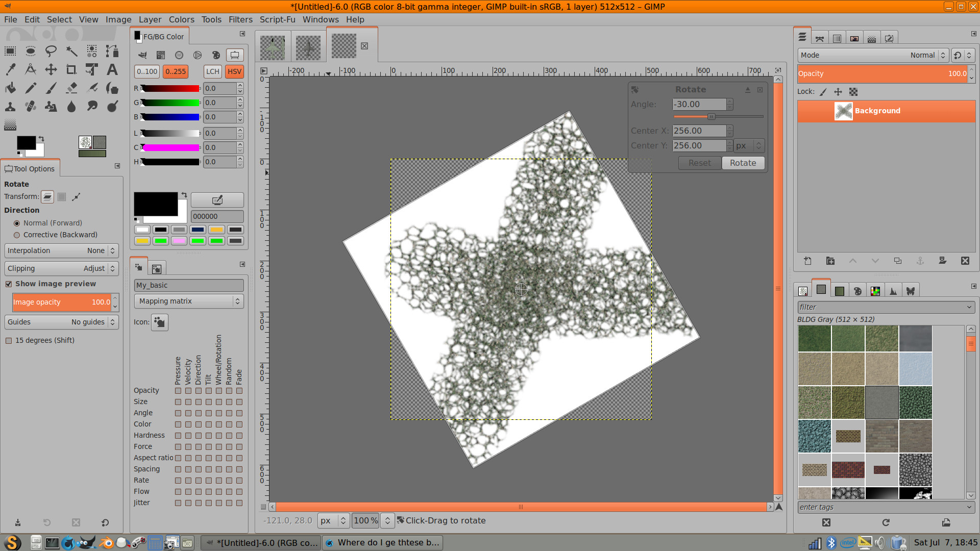This screenshot has width=980, height=551.
Task: Expand the layer Mode dropdown
Action: point(873,55)
